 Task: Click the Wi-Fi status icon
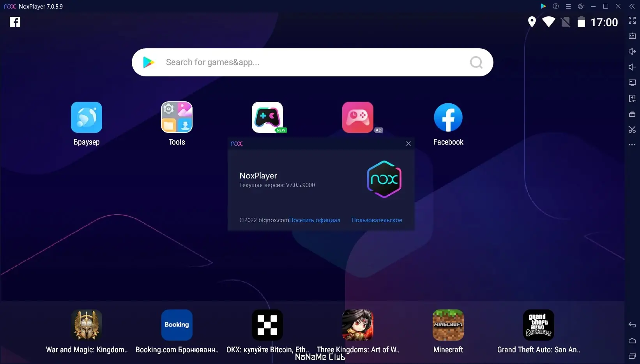[549, 22]
